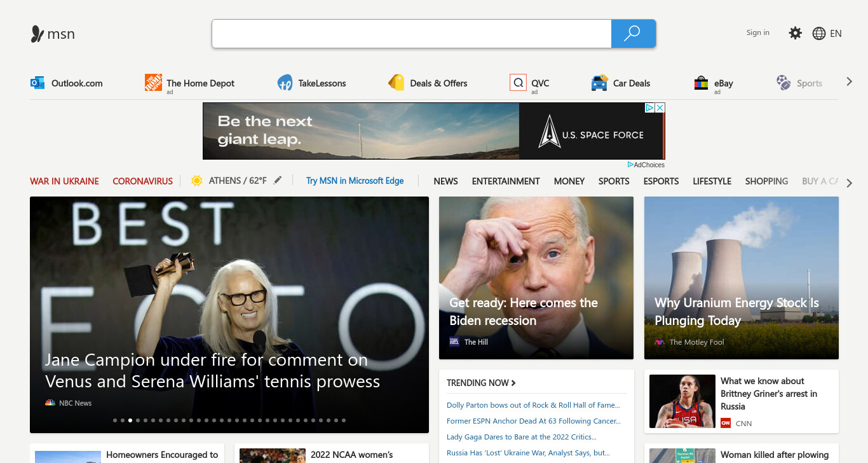Open Woman killed after plowing article
868x463 pixels.
click(742, 453)
